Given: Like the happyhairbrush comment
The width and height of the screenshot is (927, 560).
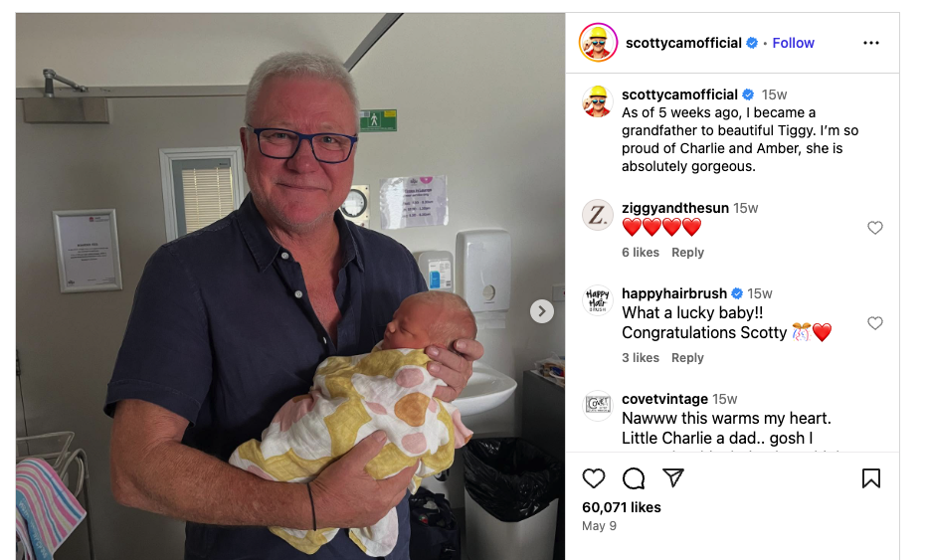Looking at the screenshot, I should coord(875,323).
